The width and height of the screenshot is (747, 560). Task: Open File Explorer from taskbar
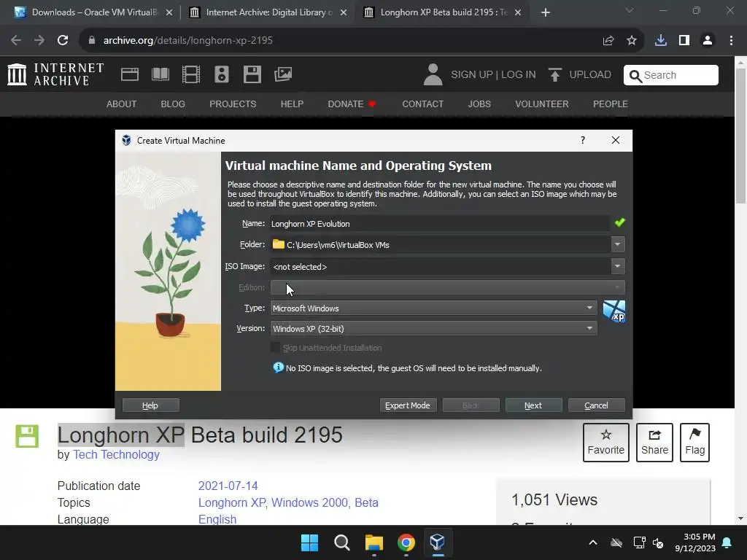(x=374, y=542)
